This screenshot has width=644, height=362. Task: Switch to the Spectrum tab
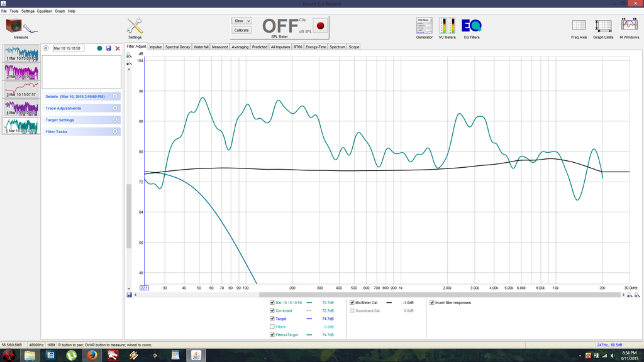[337, 47]
